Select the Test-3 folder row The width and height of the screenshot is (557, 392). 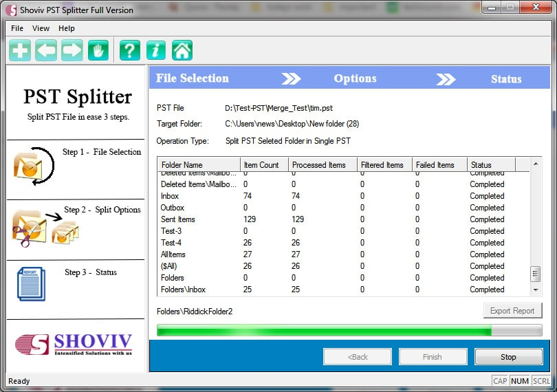(x=344, y=231)
